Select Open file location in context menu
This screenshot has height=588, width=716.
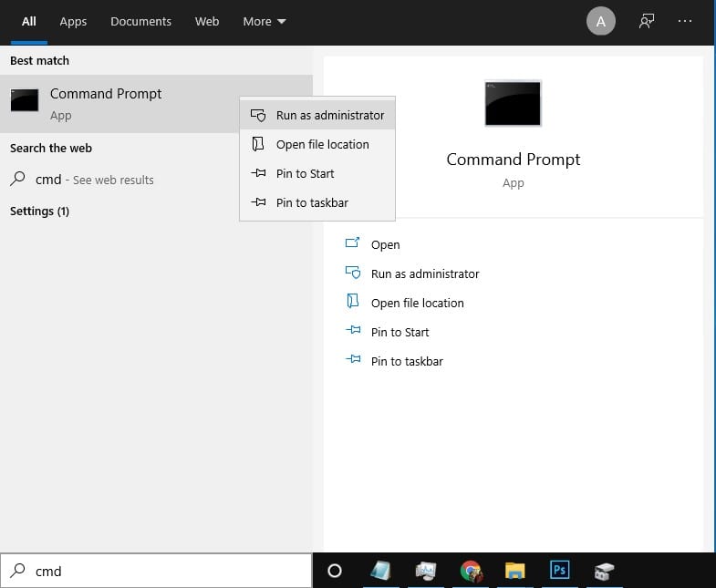click(322, 145)
